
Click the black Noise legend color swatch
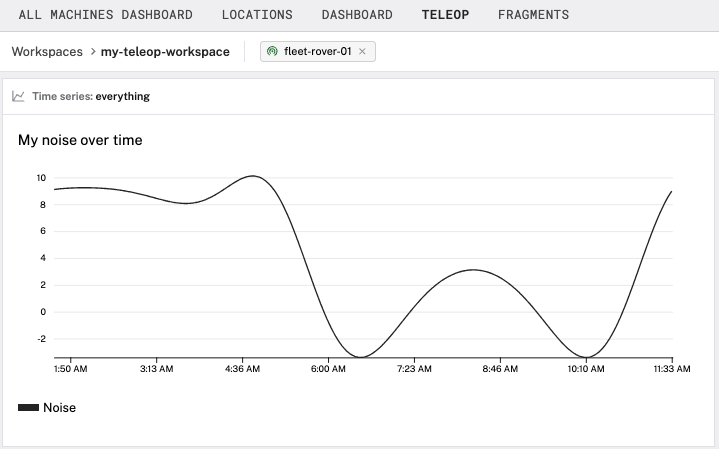pyautogui.click(x=28, y=408)
